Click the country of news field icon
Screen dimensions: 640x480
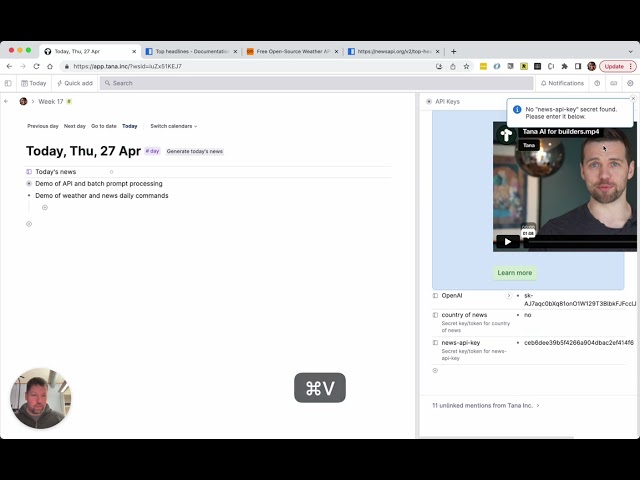click(436, 315)
